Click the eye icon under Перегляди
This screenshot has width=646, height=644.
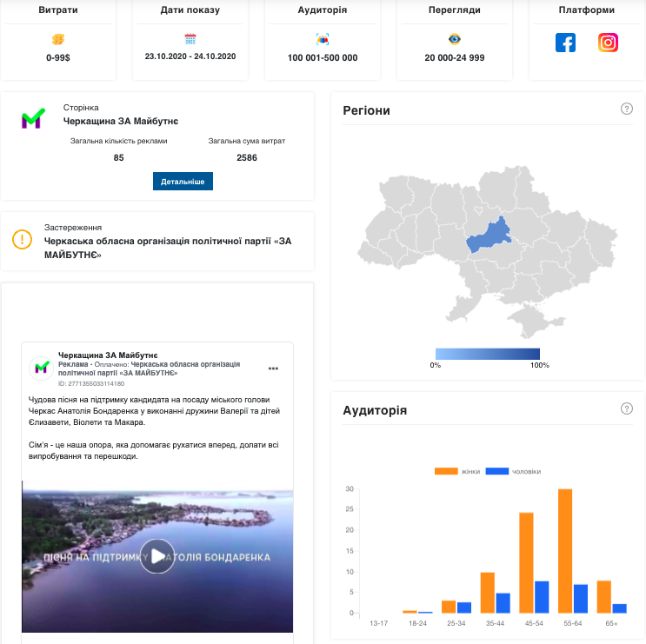tap(455, 39)
